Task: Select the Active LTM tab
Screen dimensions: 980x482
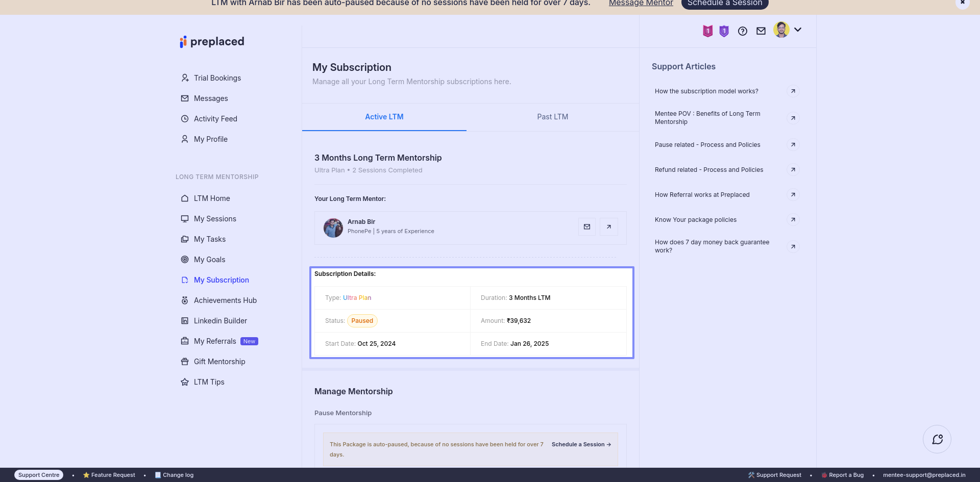Action: pyautogui.click(x=384, y=117)
